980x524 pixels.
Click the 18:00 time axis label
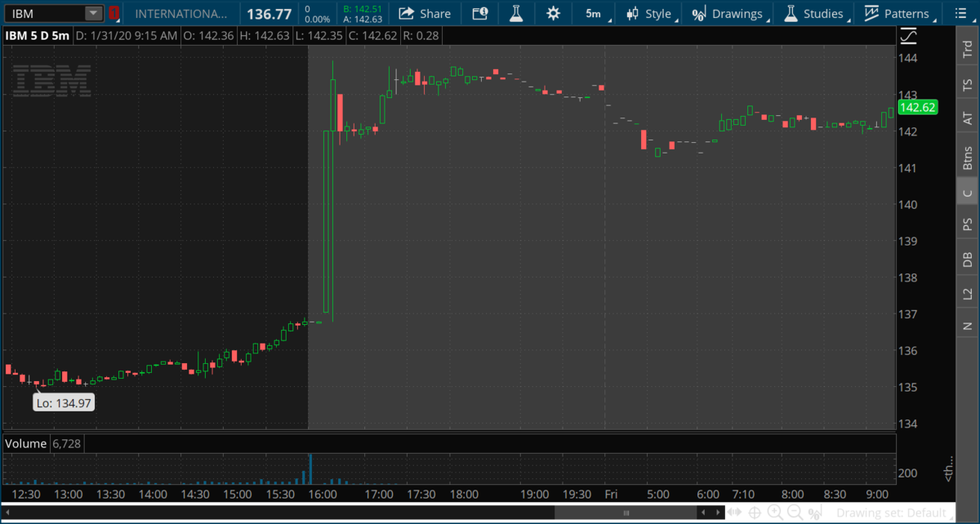pyautogui.click(x=464, y=495)
